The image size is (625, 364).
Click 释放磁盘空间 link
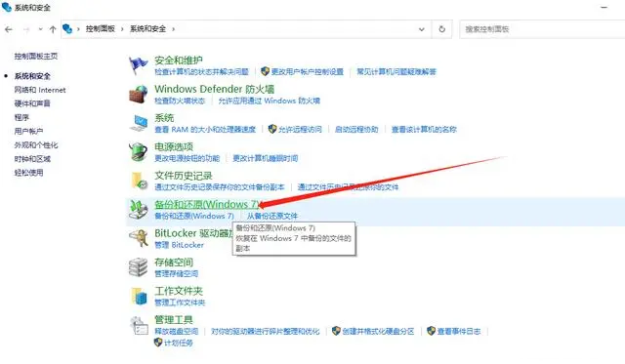[x=176, y=331]
